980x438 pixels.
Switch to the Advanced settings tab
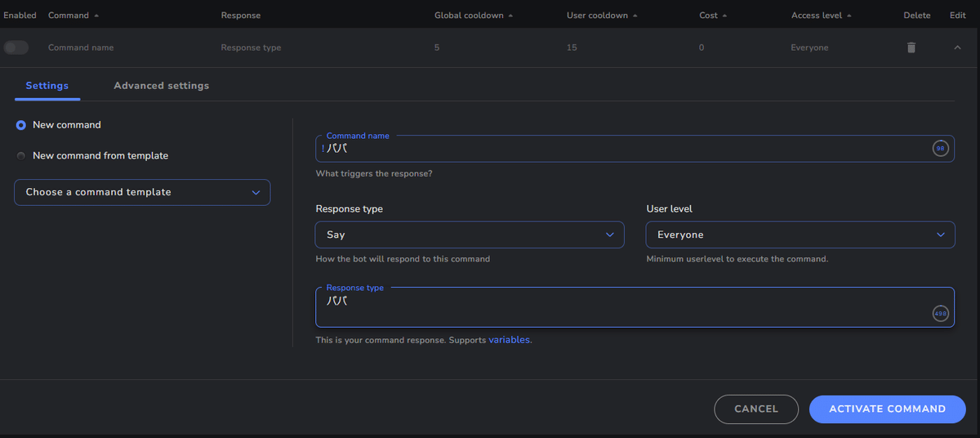[162, 85]
